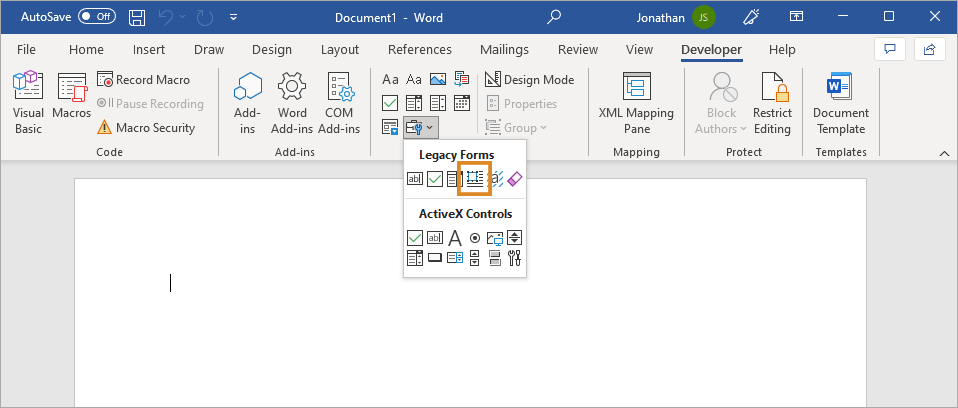Expand the Group dropdown
Viewport: 958px width, 408px height.
[516, 128]
